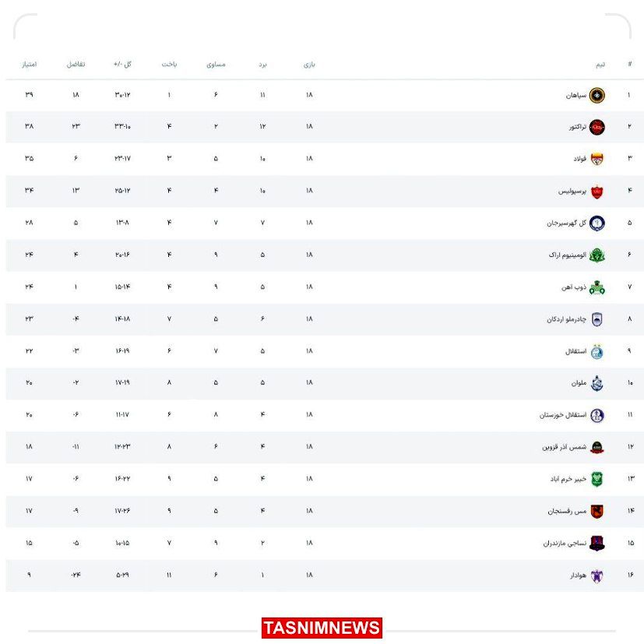
Task: Click the Foolad team crest
Action: point(596,159)
